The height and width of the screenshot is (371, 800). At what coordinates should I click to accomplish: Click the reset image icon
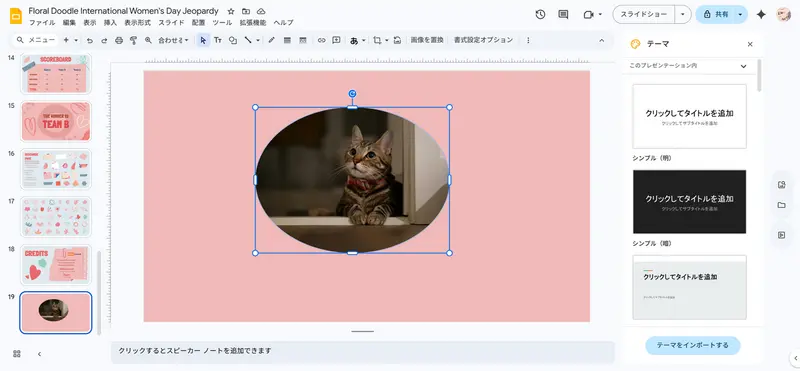coord(397,40)
